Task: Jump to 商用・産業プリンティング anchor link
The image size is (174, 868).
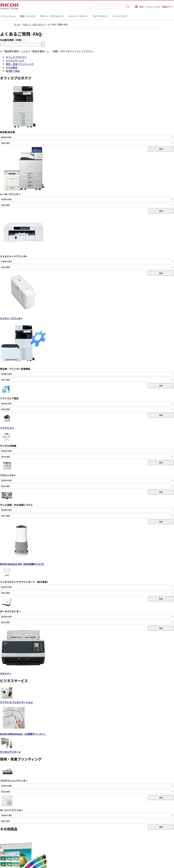Action: (x=20, y=64)
